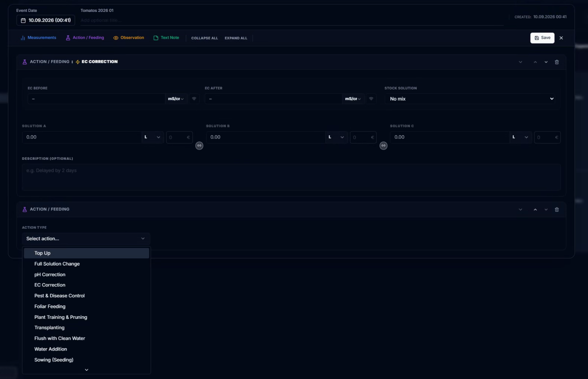
Task: Open the Solution B unit dropdown
Action: click(337, 137)
